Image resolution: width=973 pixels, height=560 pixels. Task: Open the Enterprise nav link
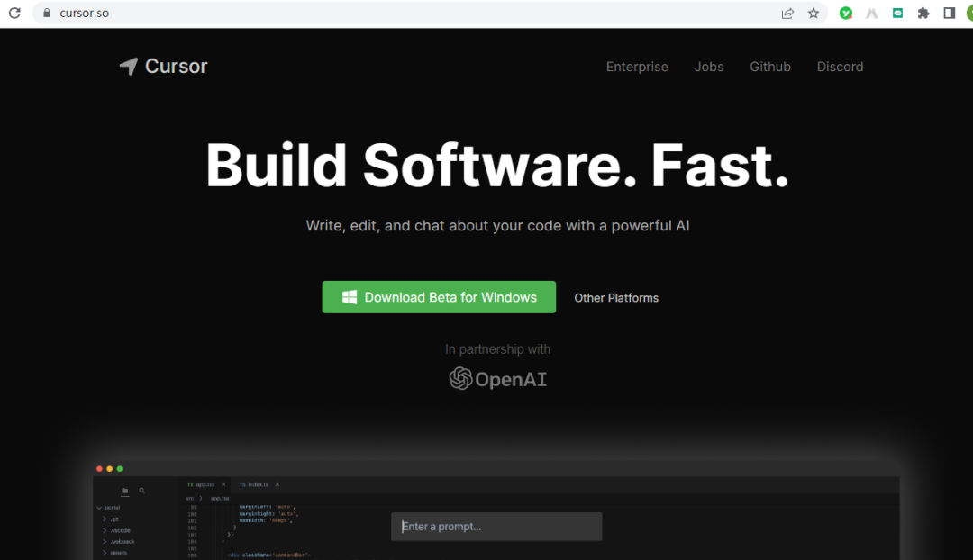click(x=637, y=67)
